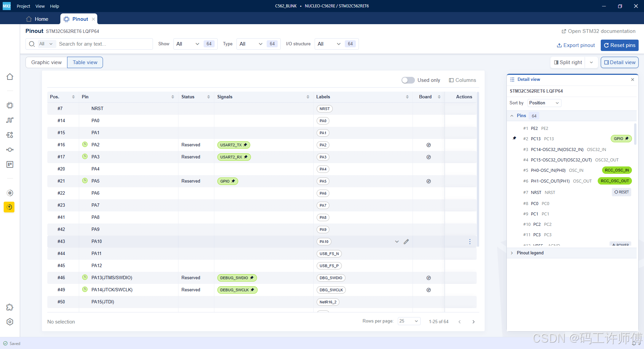Open the connection node icon in sidebar
Screen dimensions: 644x349
[x=10, y=150]
